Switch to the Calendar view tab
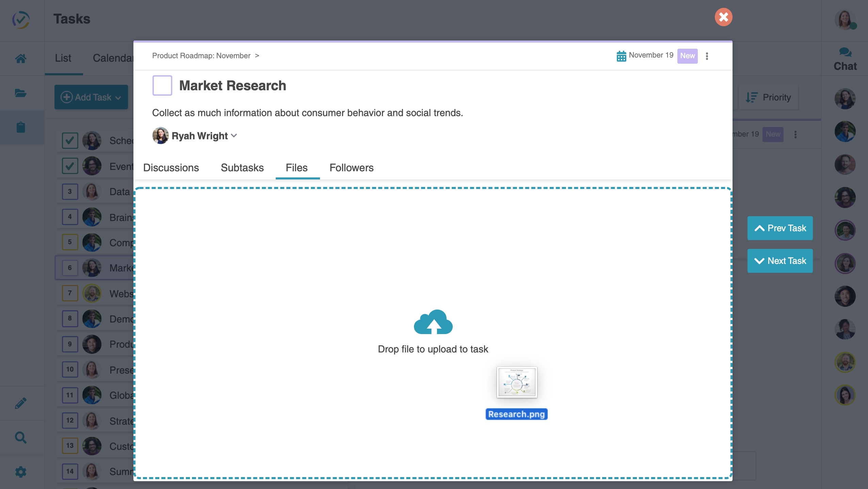 click(113, 58)
